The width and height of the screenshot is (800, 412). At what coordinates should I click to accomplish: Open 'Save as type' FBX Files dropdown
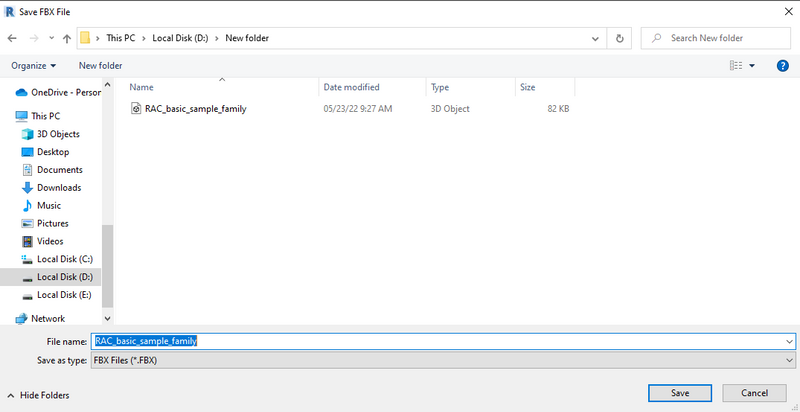coord(443,360)
